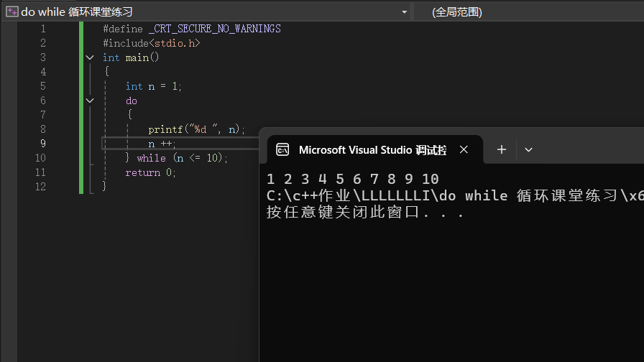
Task: Click the 'int main()' declaration
Action: tap(131, 57)
